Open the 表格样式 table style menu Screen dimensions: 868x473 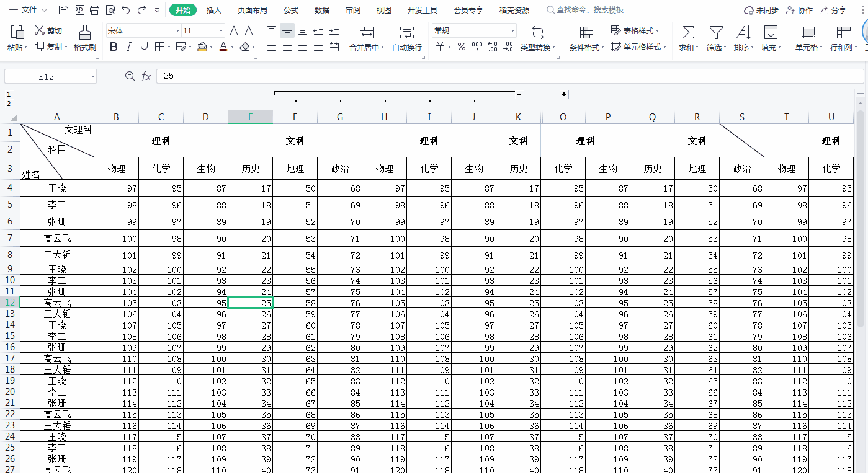(635, 30)
